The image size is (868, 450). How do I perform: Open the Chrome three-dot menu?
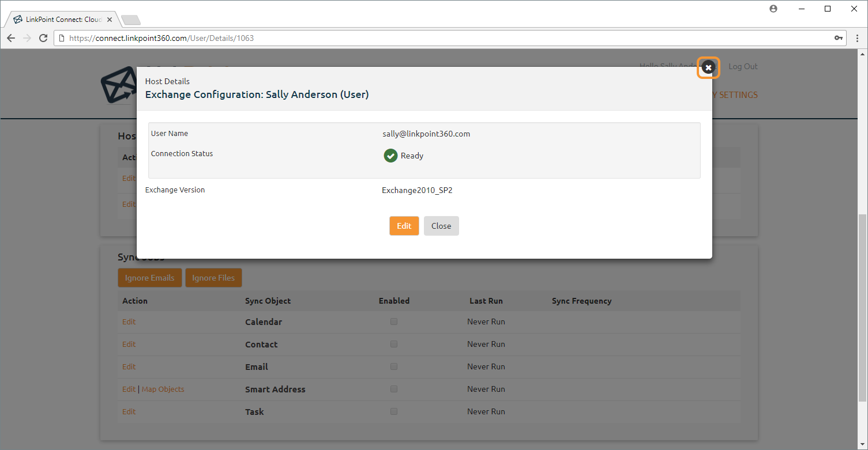coord(856,38)
